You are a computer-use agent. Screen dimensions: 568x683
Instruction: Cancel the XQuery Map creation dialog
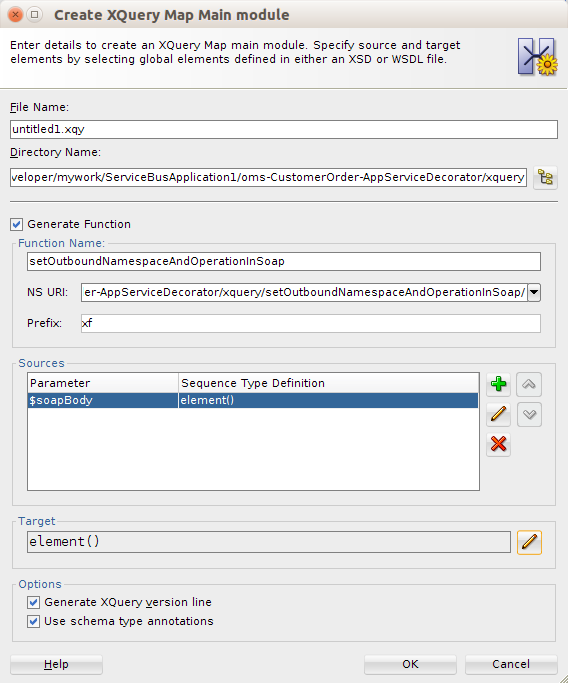[x=511, y=664]
